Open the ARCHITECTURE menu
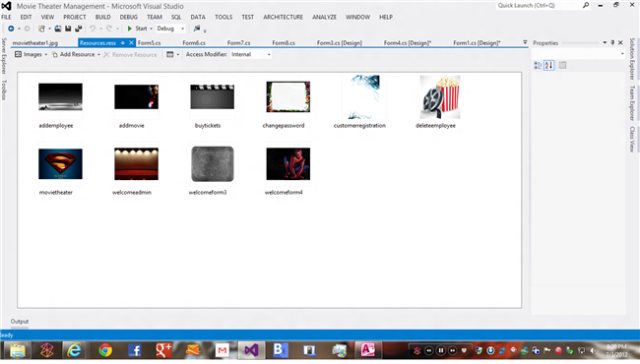 [283, 17]
